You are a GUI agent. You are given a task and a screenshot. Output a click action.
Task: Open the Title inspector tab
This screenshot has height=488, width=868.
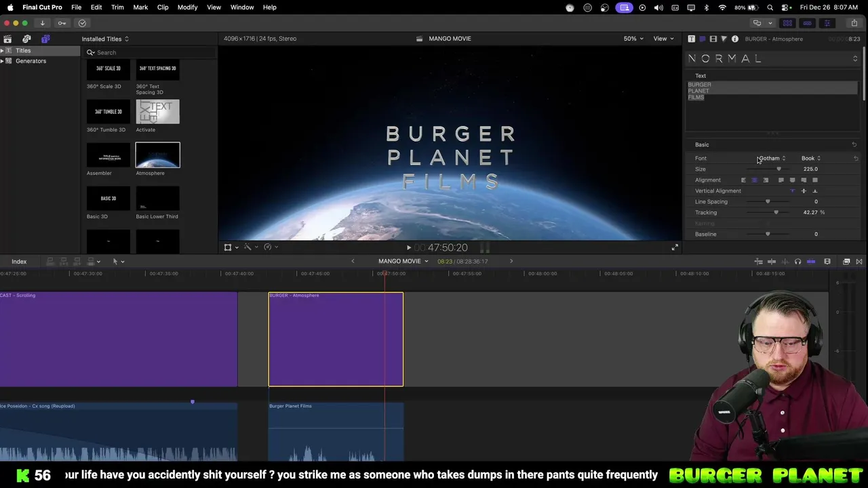click(702, 39)
